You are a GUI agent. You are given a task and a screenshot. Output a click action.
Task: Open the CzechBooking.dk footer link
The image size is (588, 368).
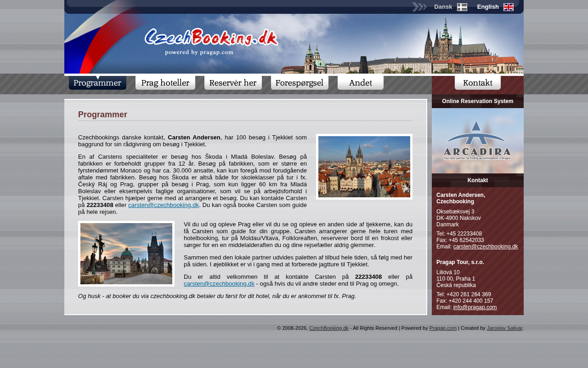tap(329, 328)
